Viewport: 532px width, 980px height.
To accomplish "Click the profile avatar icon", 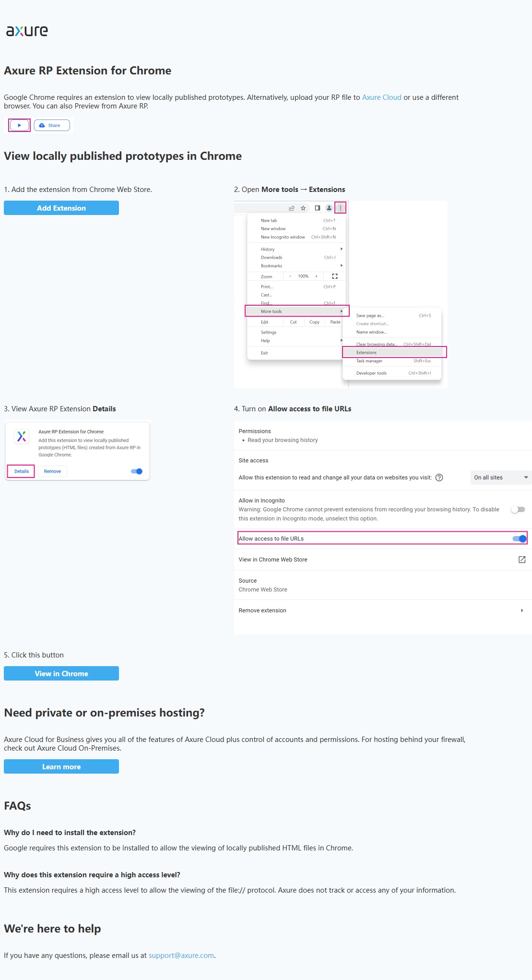I will click(x=329, y=208).
